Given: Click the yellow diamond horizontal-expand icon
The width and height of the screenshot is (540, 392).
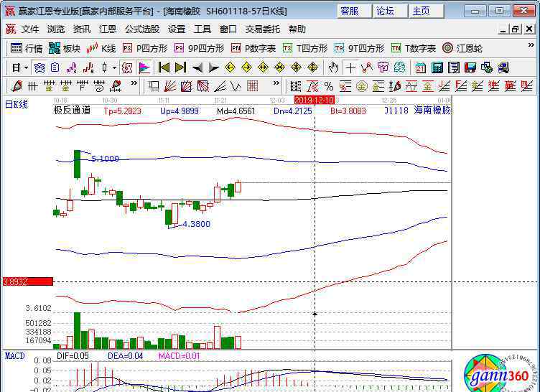Looking at the screenshot, I should point(263,67).
